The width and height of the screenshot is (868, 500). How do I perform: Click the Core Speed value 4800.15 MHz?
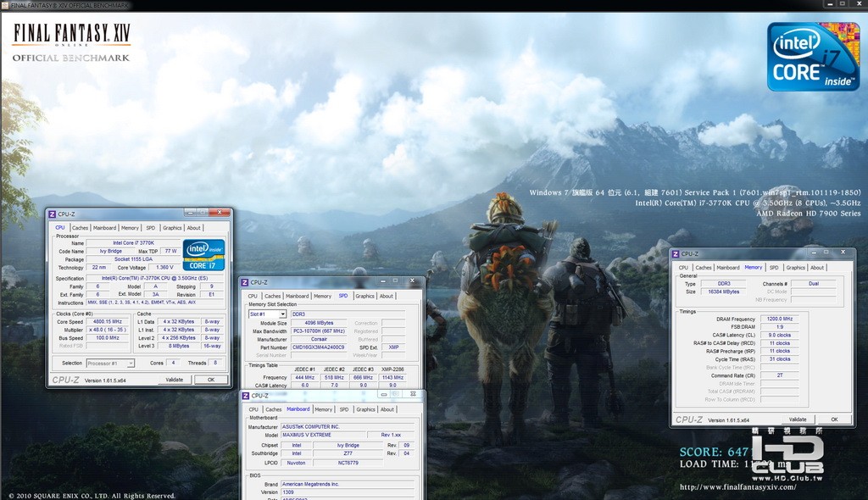point(108,322)
